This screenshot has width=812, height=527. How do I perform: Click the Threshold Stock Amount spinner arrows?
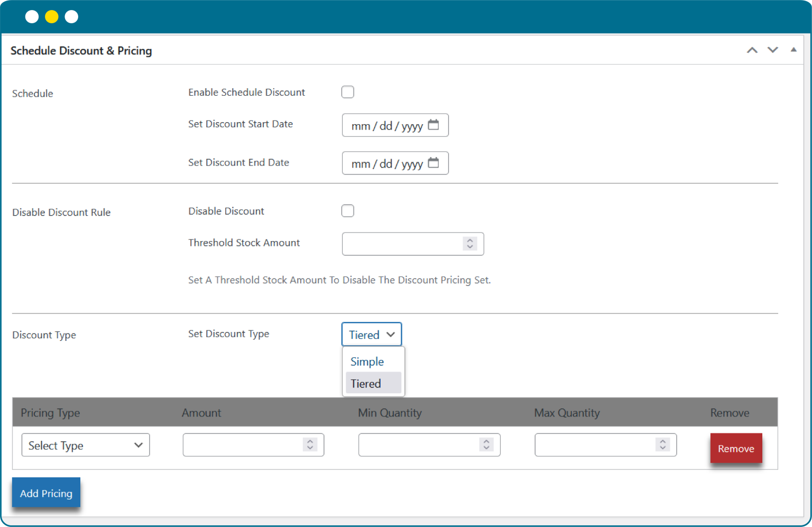tap(469, 244)
